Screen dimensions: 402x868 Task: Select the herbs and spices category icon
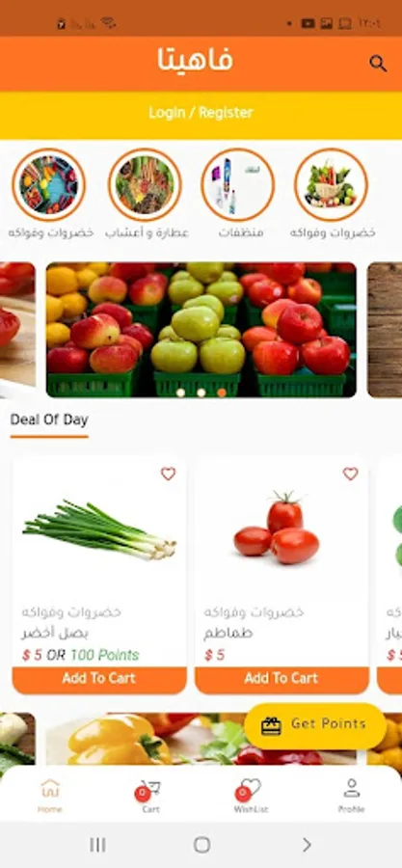(x=145, y=185)
